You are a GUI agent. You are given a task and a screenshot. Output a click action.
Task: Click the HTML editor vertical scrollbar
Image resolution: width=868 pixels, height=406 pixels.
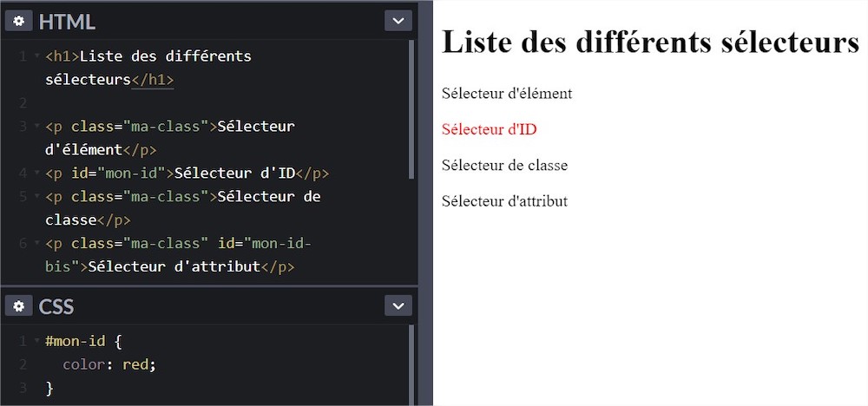click(x=411, y=108)
